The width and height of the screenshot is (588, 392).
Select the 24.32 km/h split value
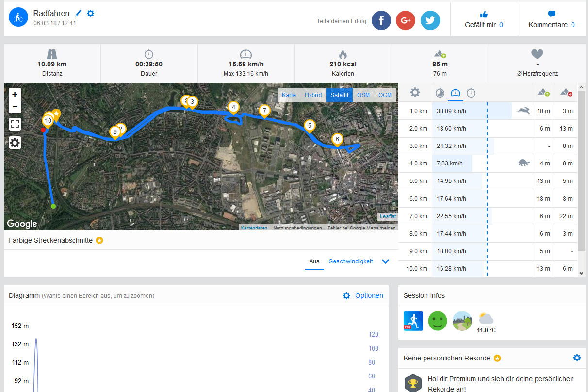(x=451, y=146)
